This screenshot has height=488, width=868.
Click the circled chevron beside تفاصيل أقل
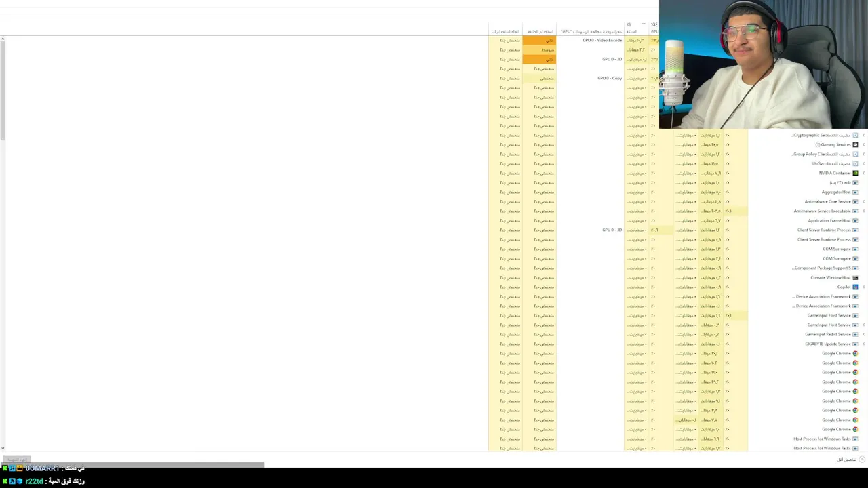coord(862,459)
